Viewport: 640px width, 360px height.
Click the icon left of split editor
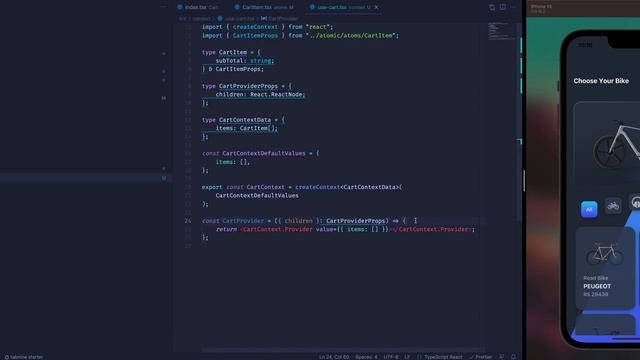[x=492, y=7]
